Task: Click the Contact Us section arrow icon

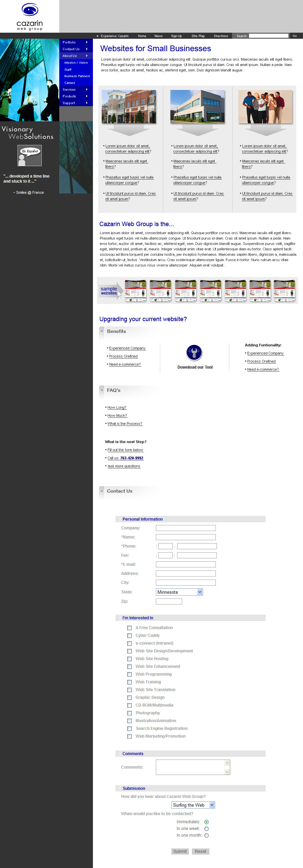Action: 102,491
